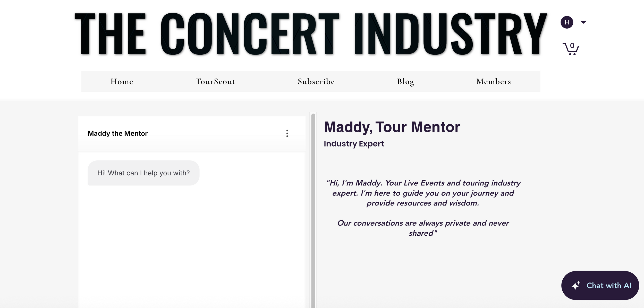Open the TourScout section

click(215, 81)
